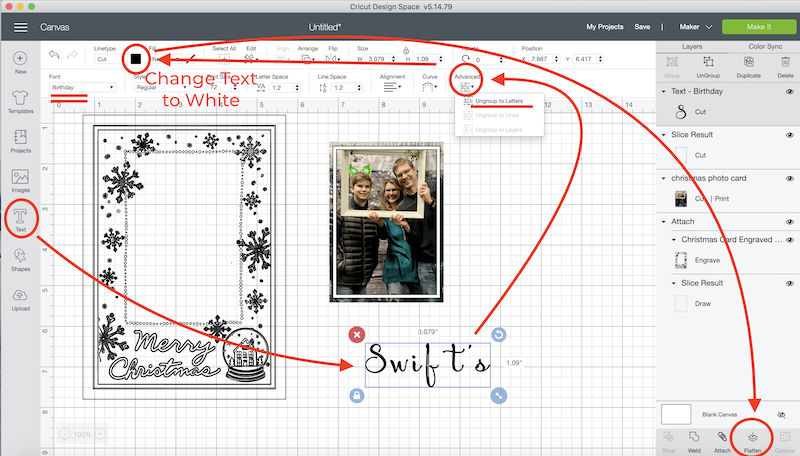
Task: Select the Text tool
Action: click(x=20, y=219)
